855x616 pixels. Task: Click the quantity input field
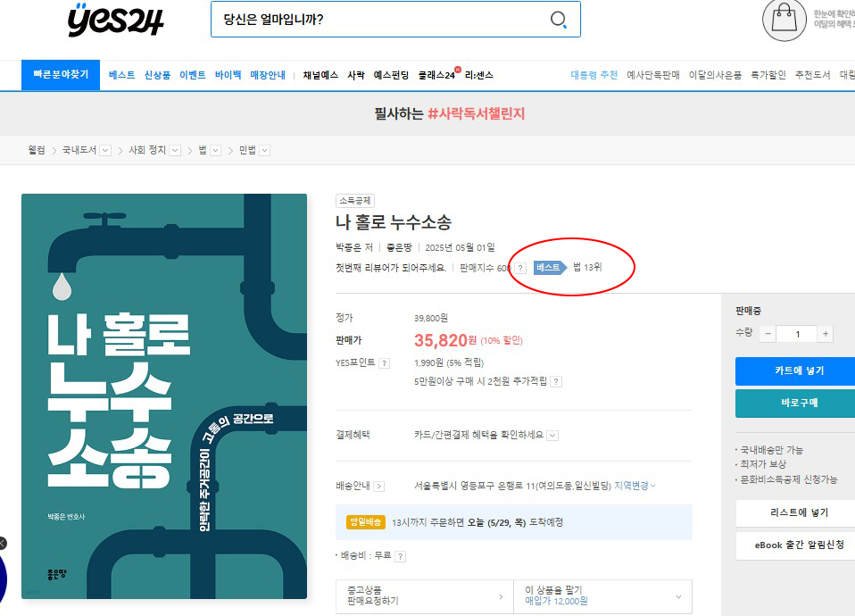pos(797,333)
